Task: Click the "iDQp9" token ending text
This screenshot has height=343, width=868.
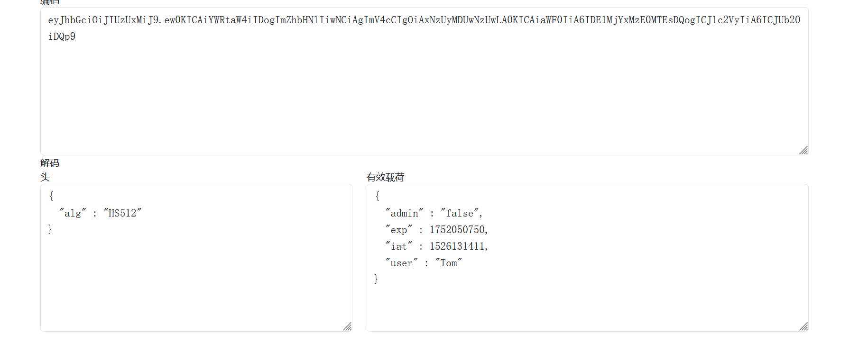Action: [62, 36]
